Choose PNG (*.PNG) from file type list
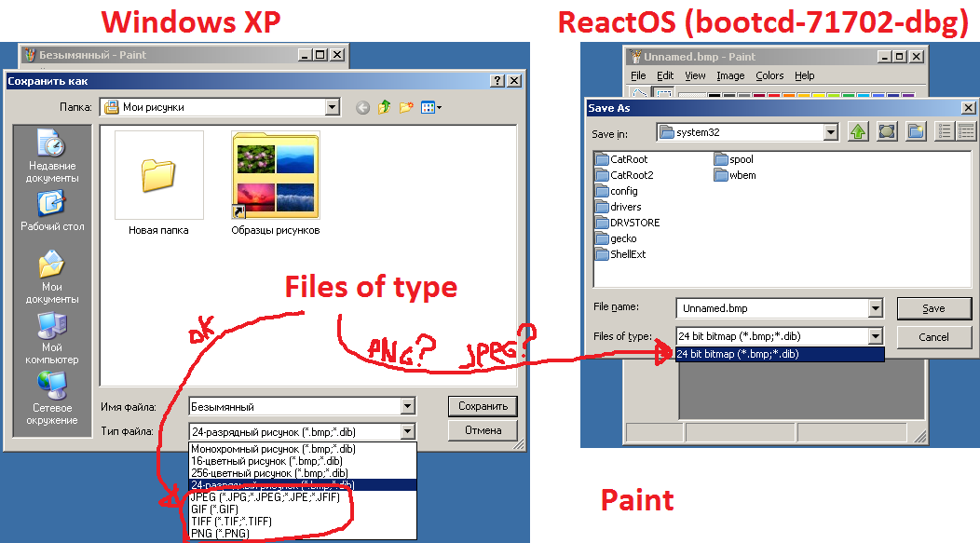Viewport: 980px width, 543px height. coord(218,534)
